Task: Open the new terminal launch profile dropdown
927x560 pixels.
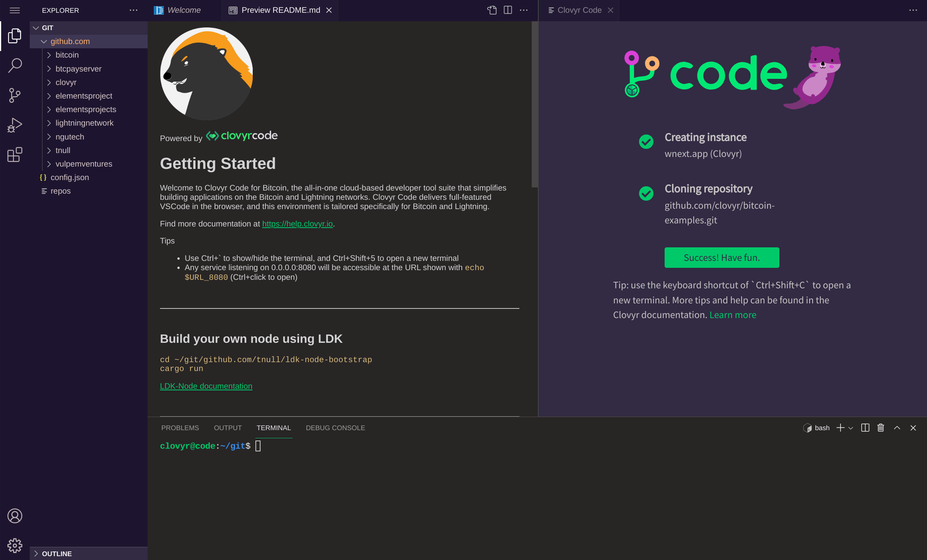Action: 850,428
